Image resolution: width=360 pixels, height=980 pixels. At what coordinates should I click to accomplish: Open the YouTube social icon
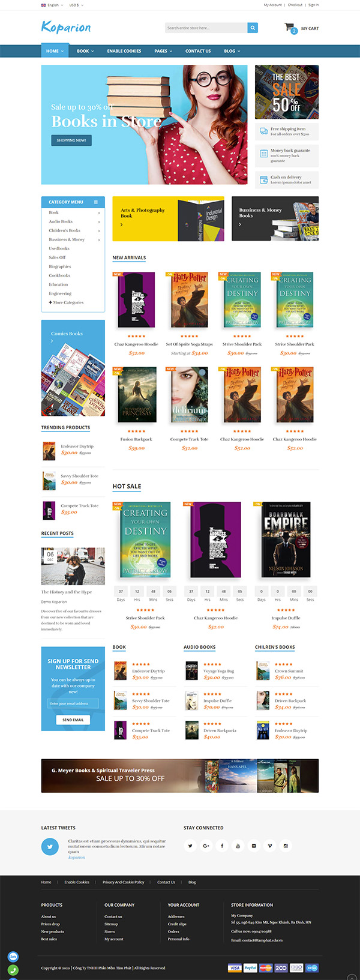238,846
